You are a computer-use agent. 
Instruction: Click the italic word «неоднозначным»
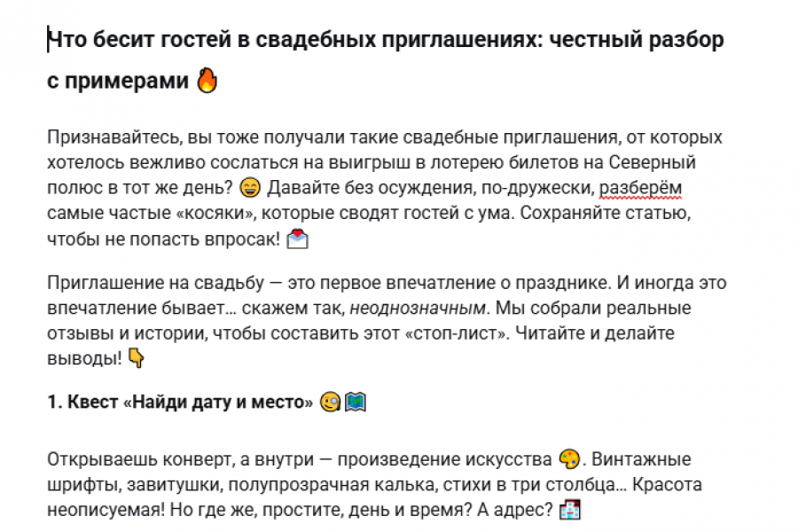pos(418,309)
